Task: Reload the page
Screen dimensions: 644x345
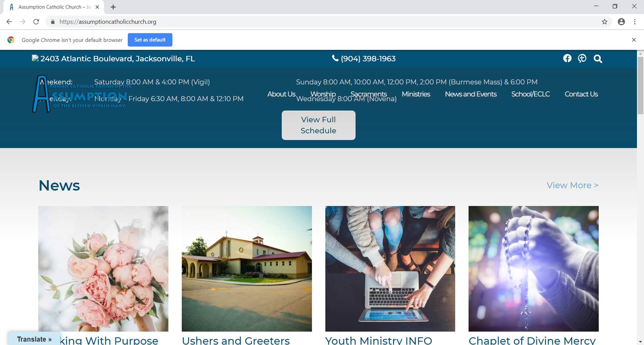Action: point(36,22)
